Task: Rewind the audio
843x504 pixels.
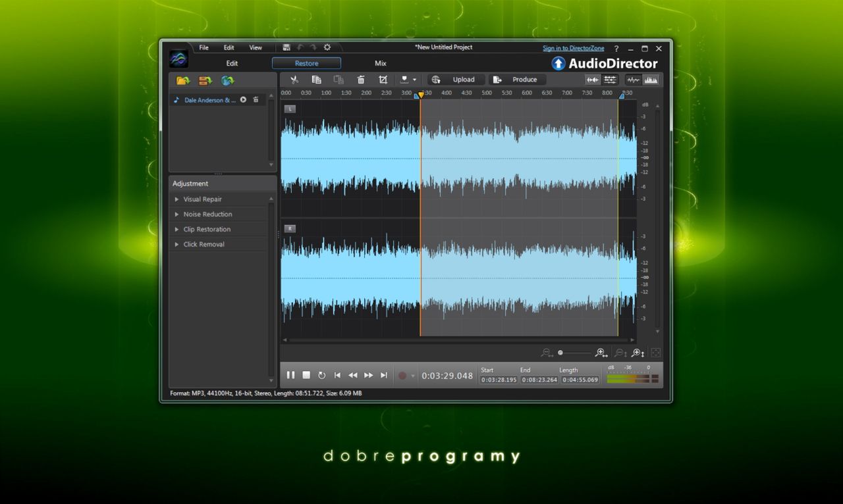Action: click(x=353, y=375)
